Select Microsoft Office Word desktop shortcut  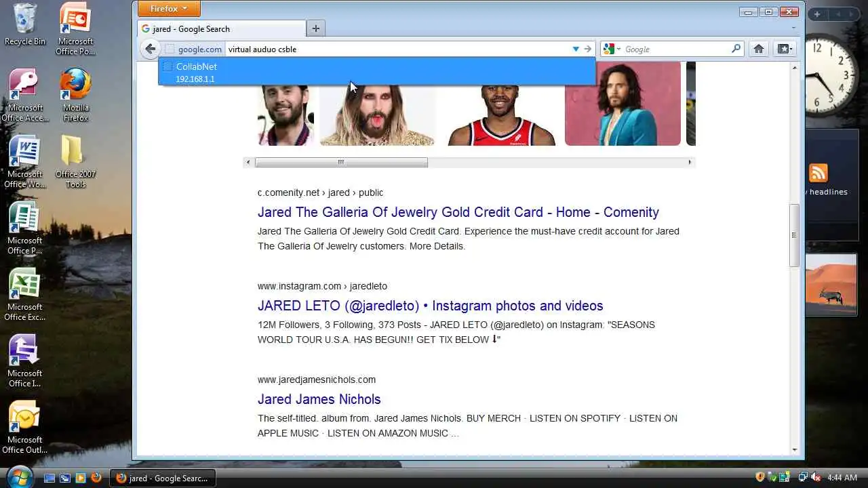coord(25,161)
